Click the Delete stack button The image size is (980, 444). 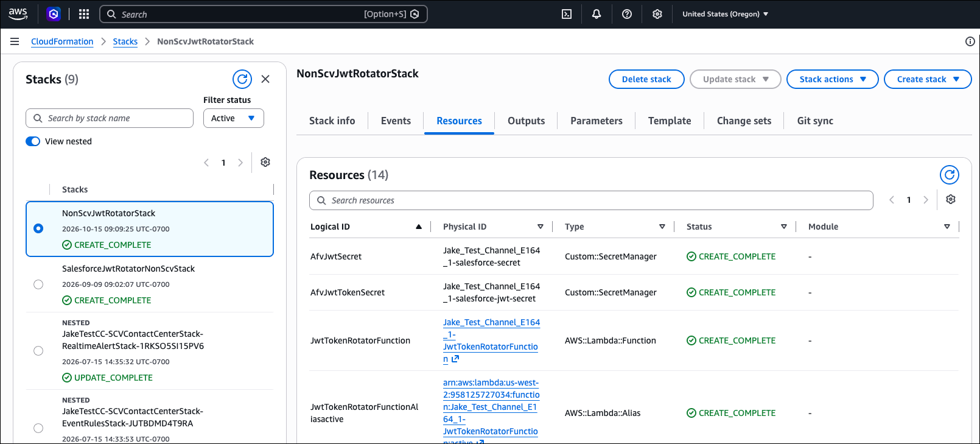point(646,79)
